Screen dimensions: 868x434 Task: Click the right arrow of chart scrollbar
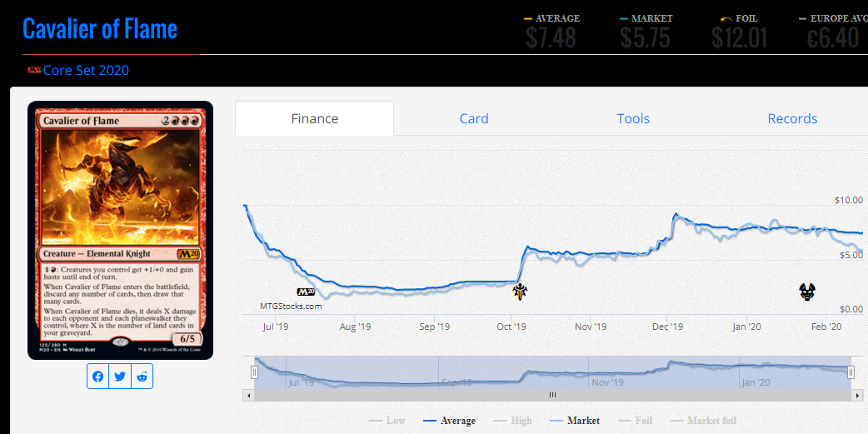858,395
